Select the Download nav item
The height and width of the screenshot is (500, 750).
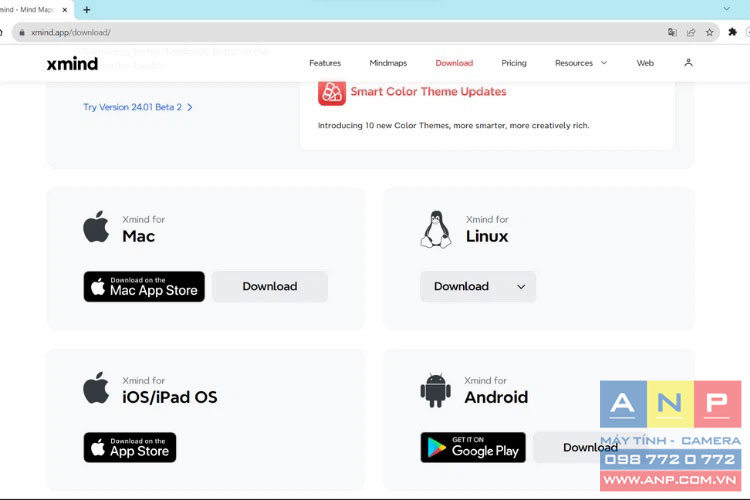[x=454, y=63]
